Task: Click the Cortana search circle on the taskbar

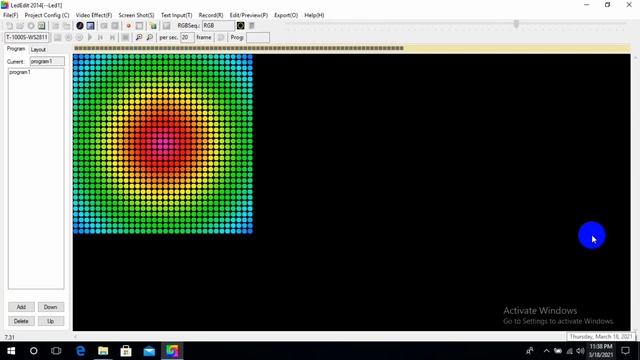Action: (x=33, y=351)
